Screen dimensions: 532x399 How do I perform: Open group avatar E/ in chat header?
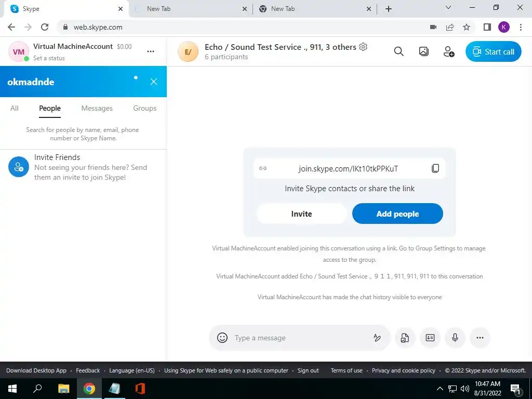click(188, 51)
